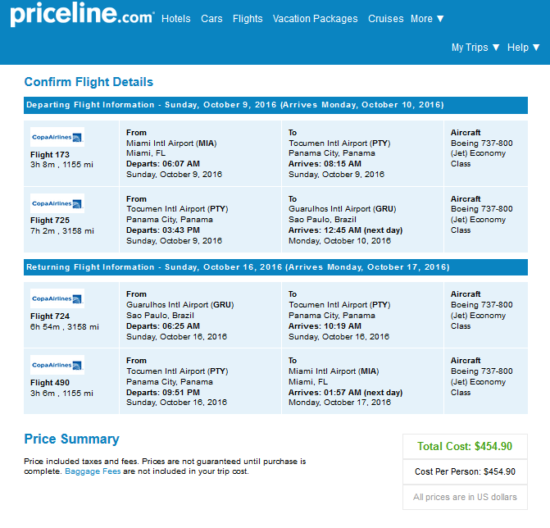The width and height of the screenshot is (550, 528).
Task: Go to the Hotels section
Action: click(x=176, y=19)
